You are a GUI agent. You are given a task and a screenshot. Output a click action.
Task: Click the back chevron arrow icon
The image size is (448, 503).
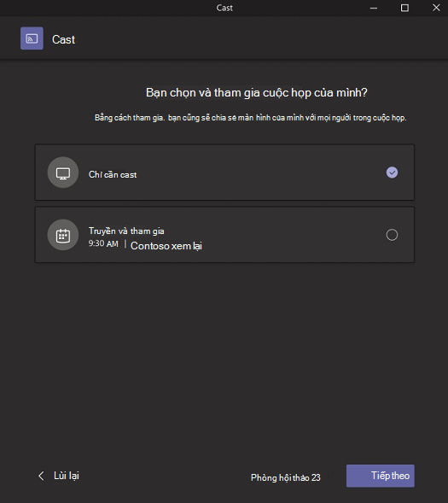point(41,476)
